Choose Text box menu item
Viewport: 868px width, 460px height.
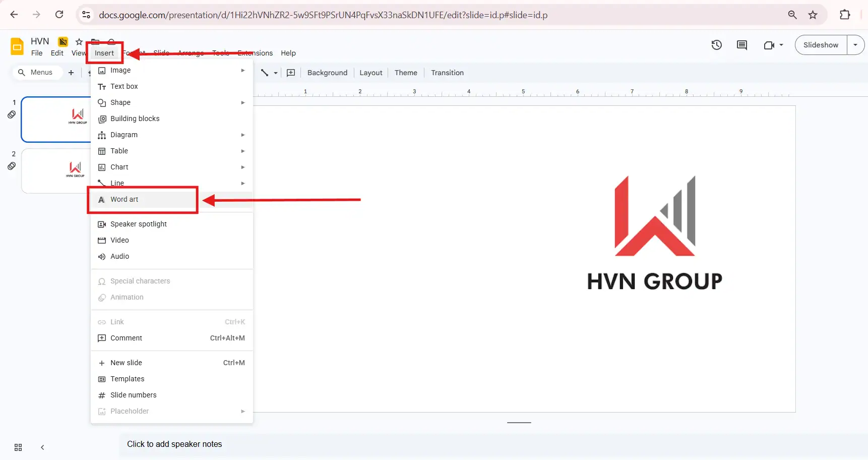click(124, 86)
